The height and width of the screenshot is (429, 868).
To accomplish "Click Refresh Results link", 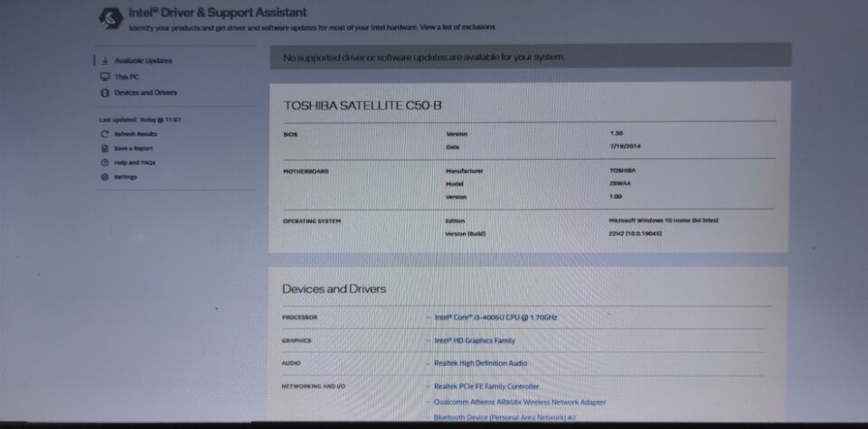I will pos(136,135).
